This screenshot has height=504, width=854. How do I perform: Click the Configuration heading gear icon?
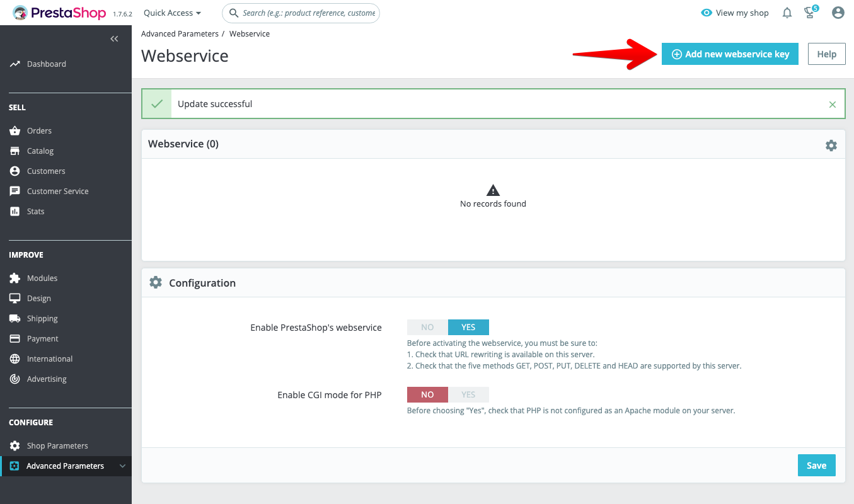point(156,283)
